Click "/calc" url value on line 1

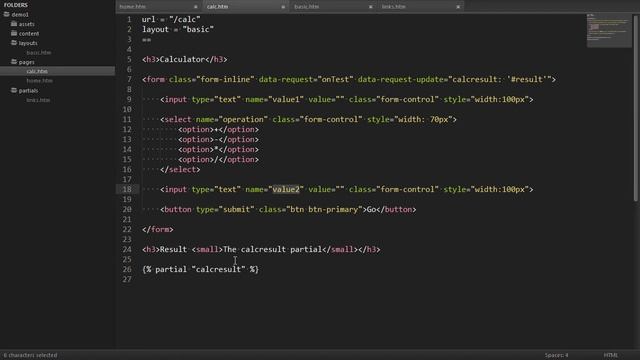[184, 20]
